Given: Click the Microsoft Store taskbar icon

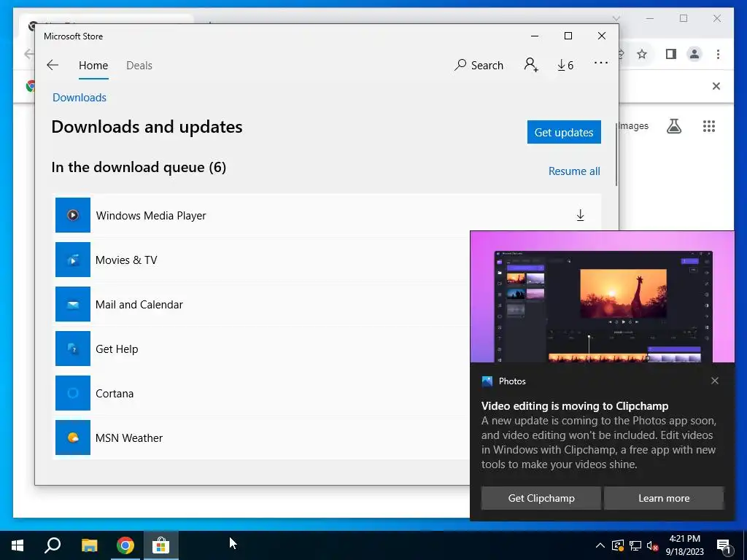Looking at the screenshot, I should point(161,545).
